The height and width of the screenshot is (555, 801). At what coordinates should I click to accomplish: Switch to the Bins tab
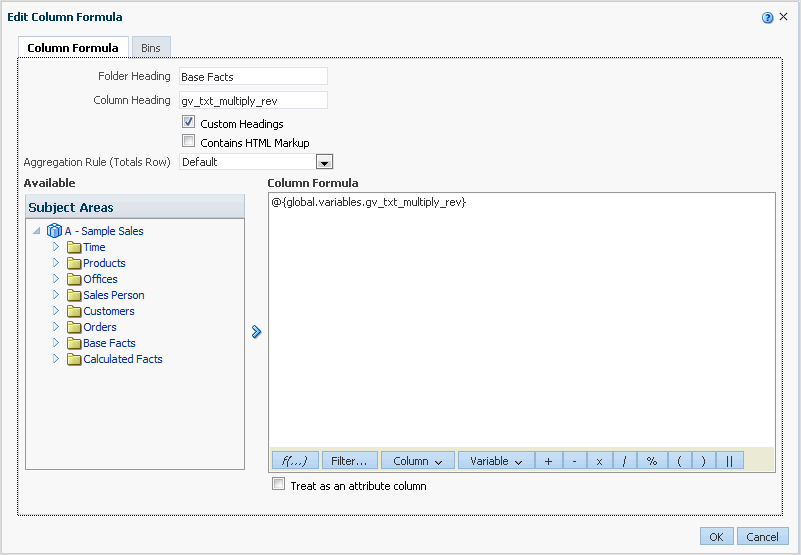[x=150, y=48]
